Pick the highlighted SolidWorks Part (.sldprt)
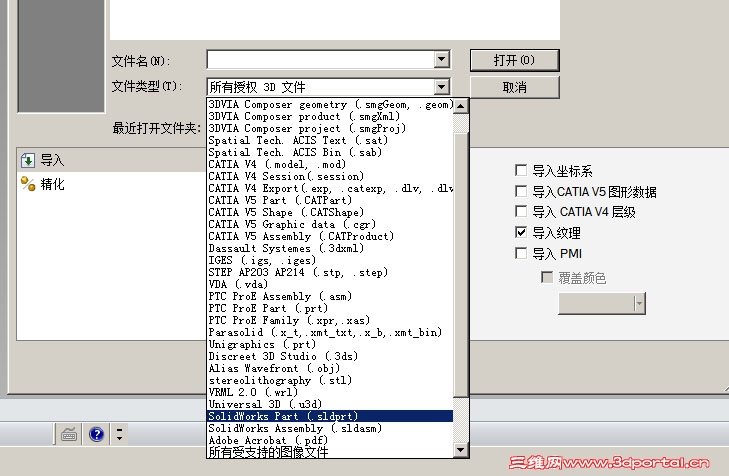Screen dimensions: 729x476 (330, 416)
